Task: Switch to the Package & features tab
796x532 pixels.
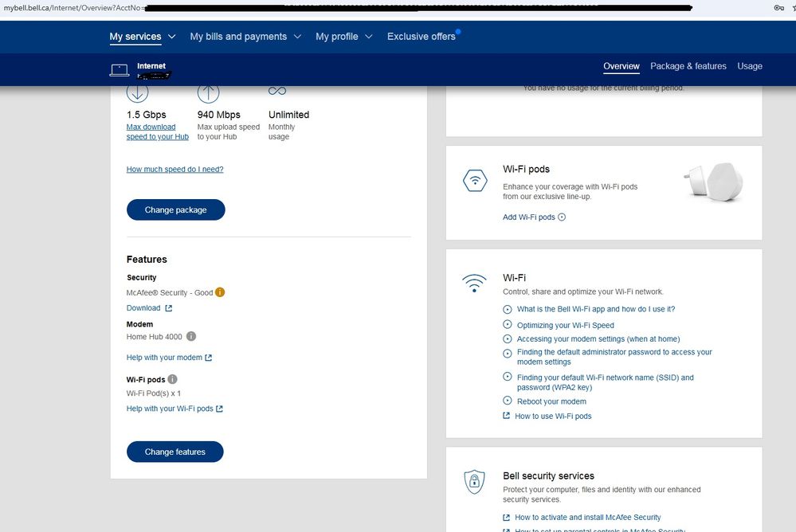Action: tap(688, 66)
